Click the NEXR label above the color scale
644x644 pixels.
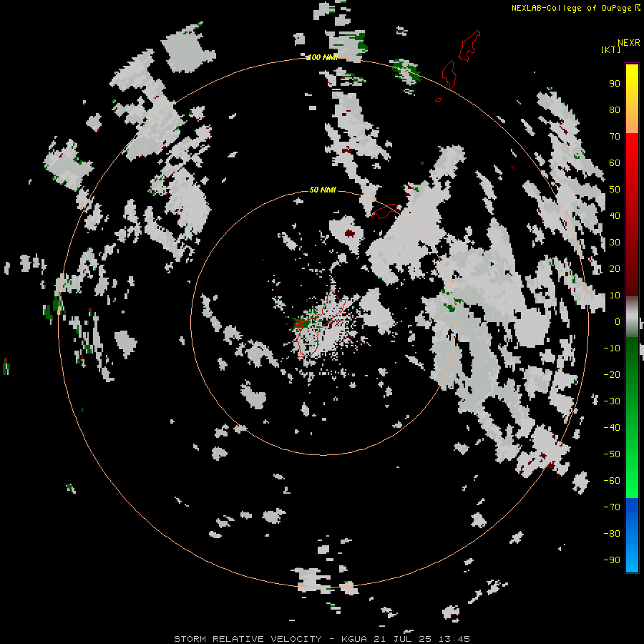pyautogui.click(x=628, y=43)
